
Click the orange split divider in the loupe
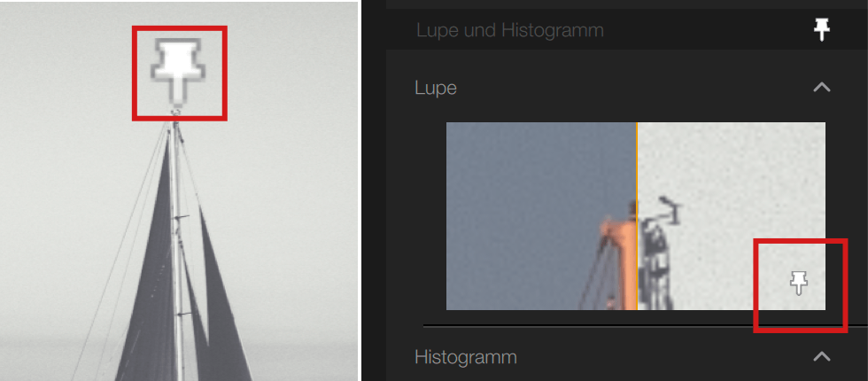[x=637, y=216]
